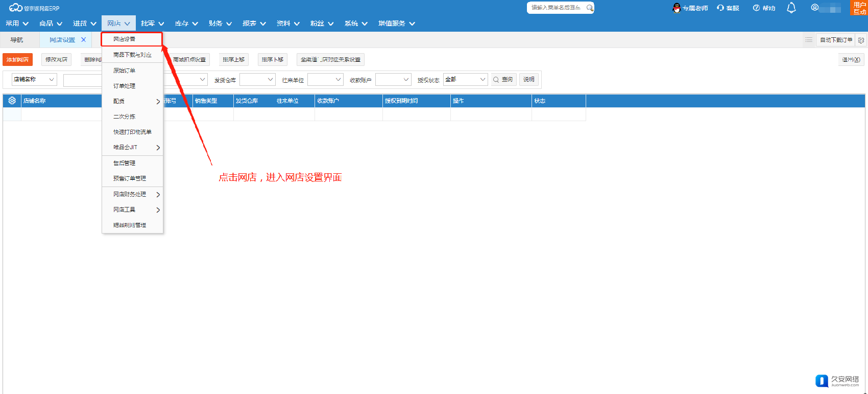This screenshot has width=868, height=394.
Task: Open the table column settings gear
Action: (12, 101)
